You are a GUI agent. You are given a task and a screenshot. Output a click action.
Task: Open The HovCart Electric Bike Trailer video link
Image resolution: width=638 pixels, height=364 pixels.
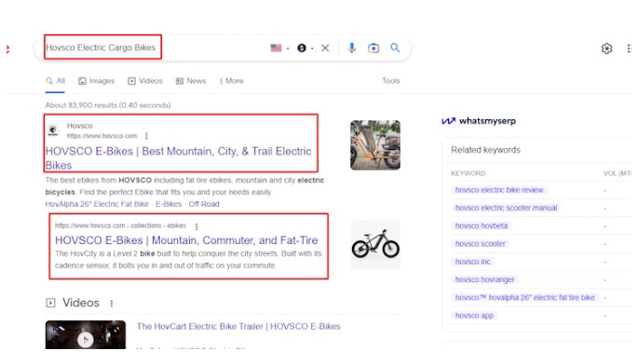click(x=238, y=327)
